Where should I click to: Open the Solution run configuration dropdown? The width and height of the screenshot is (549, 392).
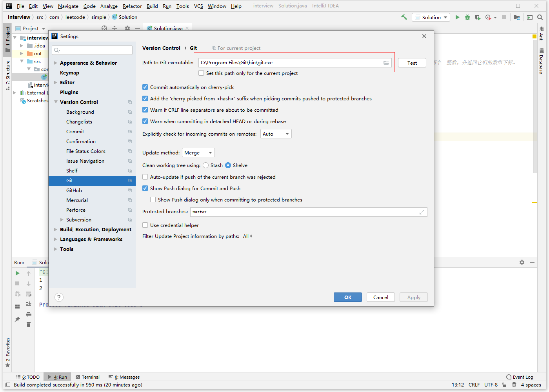(431, 17)
